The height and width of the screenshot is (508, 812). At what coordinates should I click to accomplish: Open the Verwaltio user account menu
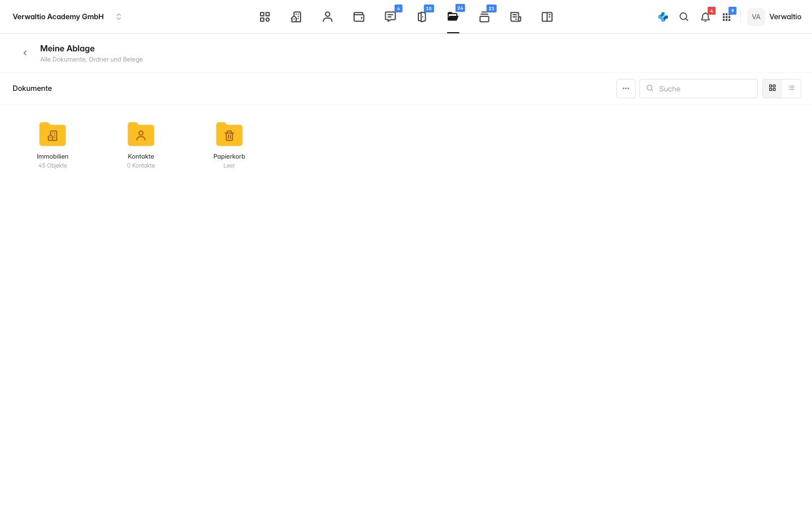pyautogui.click(x=774, y=17)
